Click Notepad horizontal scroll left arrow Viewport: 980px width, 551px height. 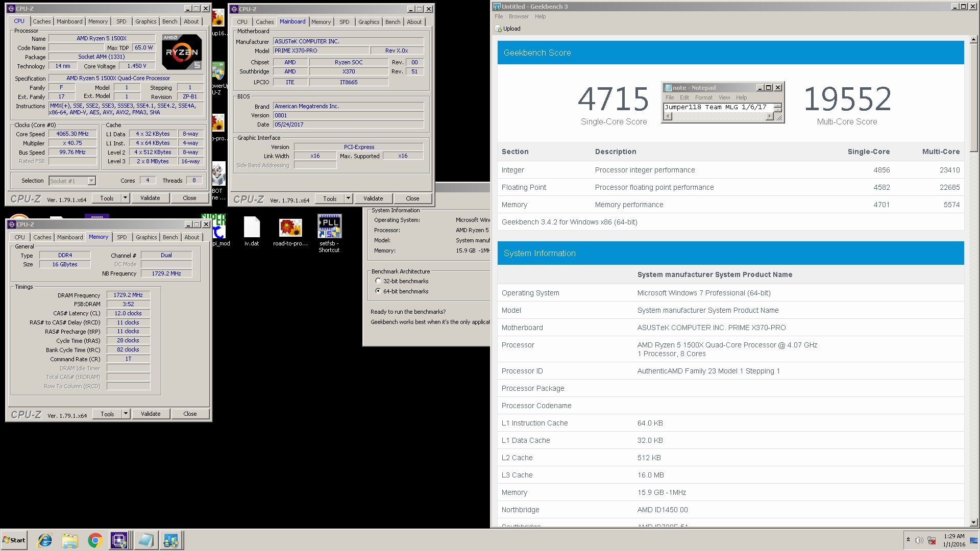[668, 116]
